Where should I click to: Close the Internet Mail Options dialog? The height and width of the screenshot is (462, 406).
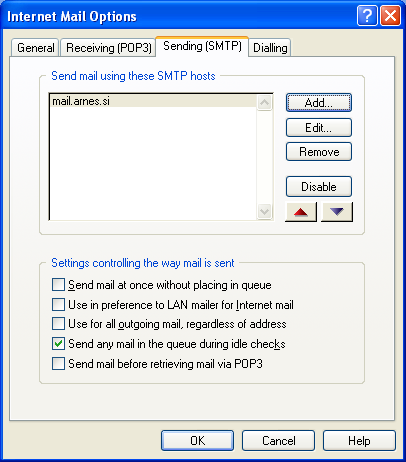pos(390,16)
